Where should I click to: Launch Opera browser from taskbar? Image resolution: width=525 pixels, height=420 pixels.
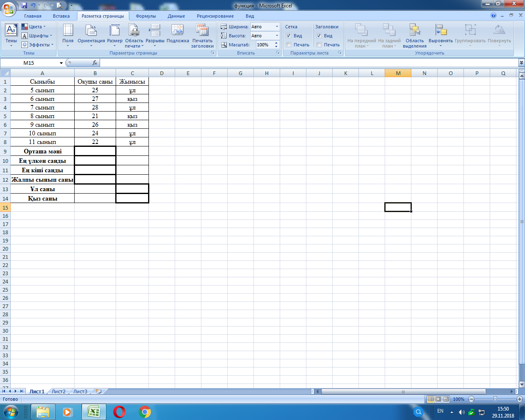pyautogui.click(x=119, y=412)
